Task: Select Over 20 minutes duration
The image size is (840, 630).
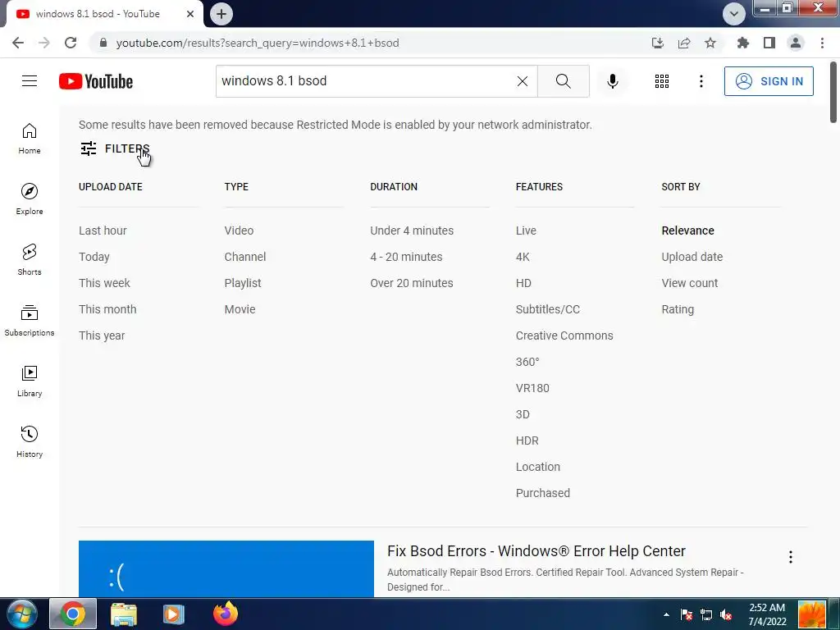Action: pyautogui.click(x=412, y=283)
